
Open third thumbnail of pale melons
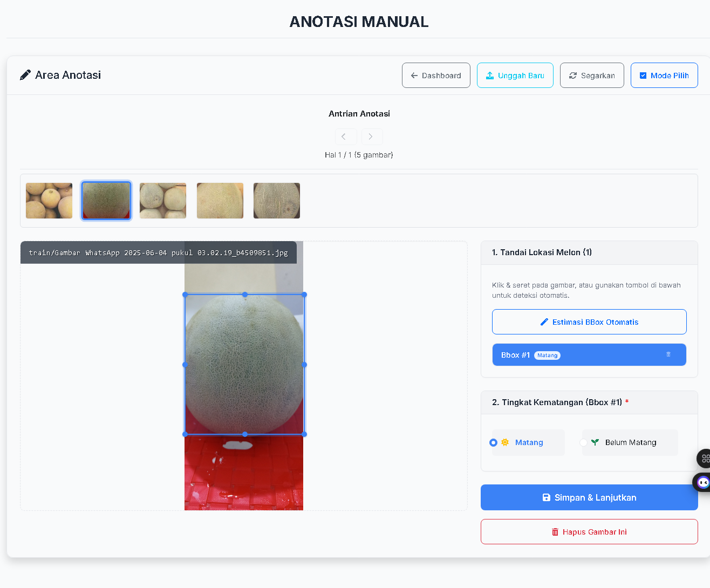[163, 201]
